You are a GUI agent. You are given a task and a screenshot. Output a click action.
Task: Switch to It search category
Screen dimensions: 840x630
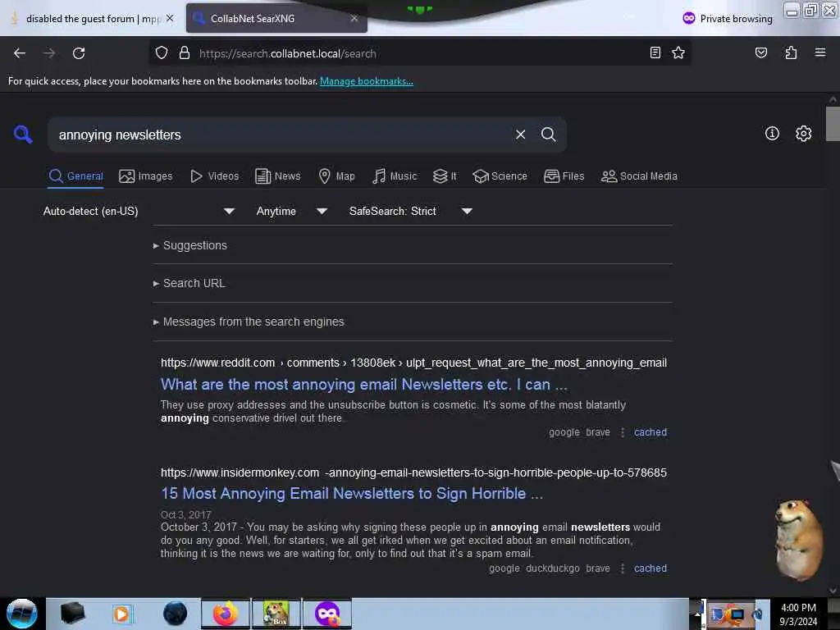tap(445, 176)
